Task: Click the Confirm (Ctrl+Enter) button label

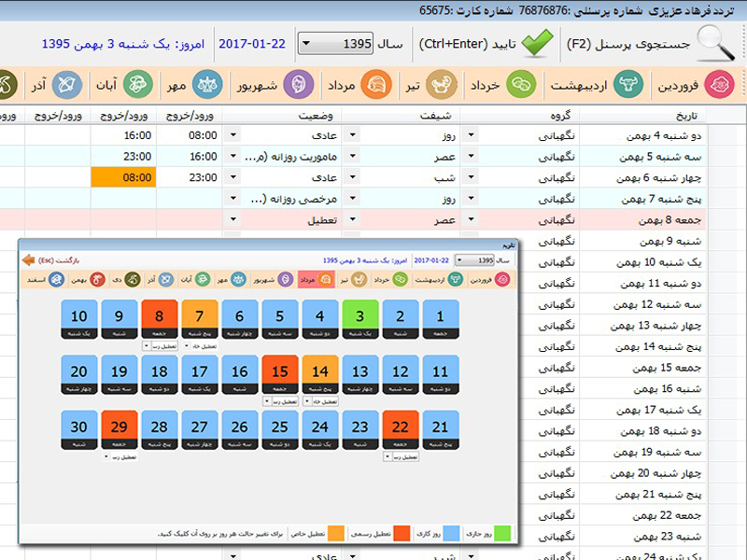Action: (468, 44)
